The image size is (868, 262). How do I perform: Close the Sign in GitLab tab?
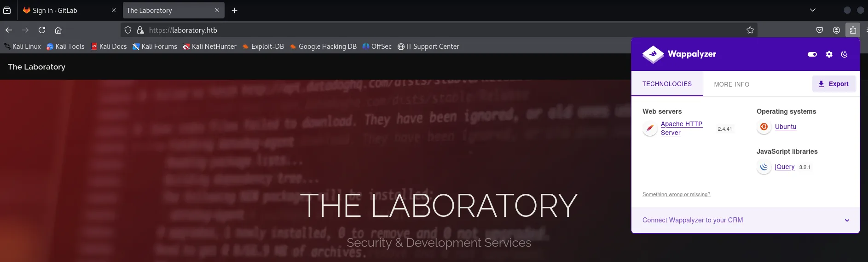[x=114, y=10]
